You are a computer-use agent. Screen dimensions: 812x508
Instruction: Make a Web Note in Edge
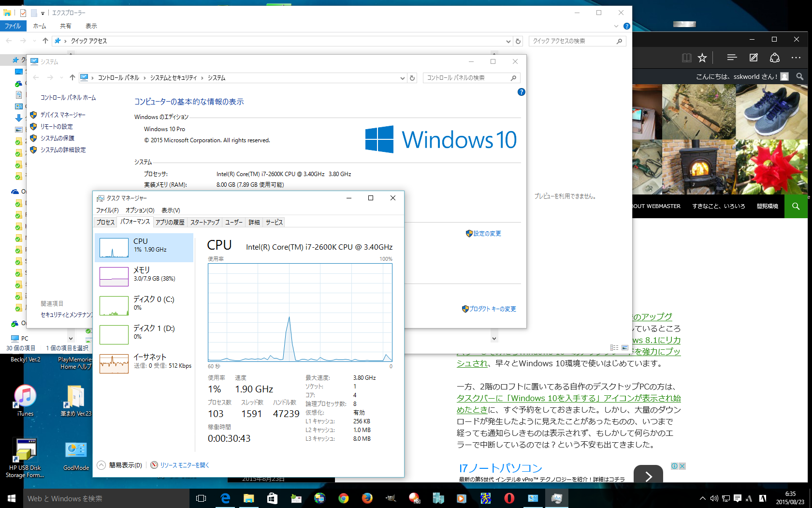[754, 58]
